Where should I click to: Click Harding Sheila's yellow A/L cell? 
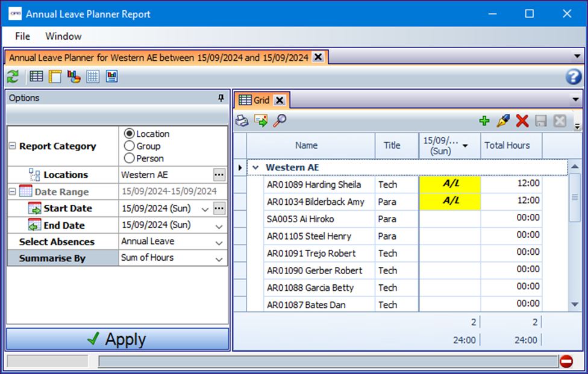click(450, 184)
